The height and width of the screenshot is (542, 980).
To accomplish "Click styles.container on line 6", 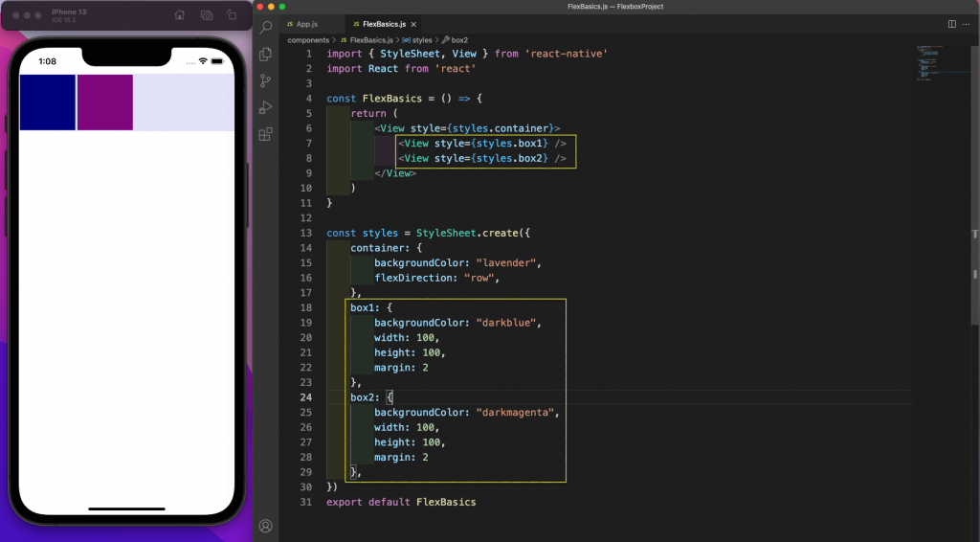I will pyautogui.click(x=501, y=128).
